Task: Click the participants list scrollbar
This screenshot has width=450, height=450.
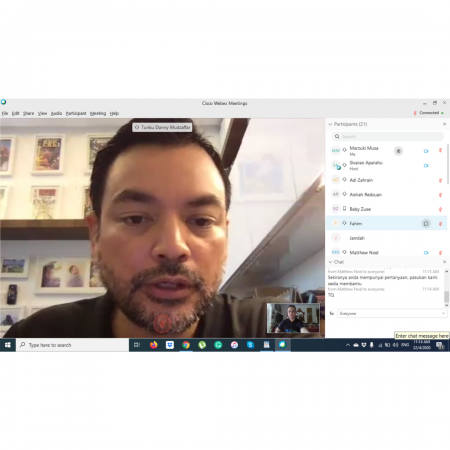Action: pos(447,164)
